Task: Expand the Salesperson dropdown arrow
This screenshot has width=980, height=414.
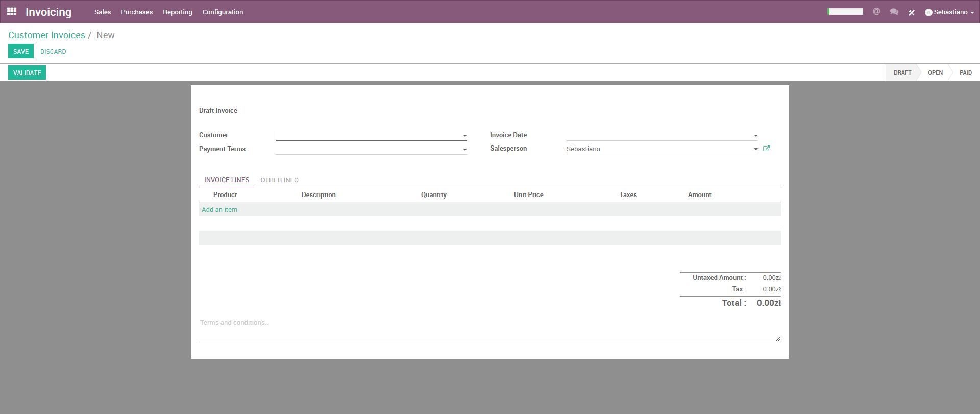Action: pos(756,149)
